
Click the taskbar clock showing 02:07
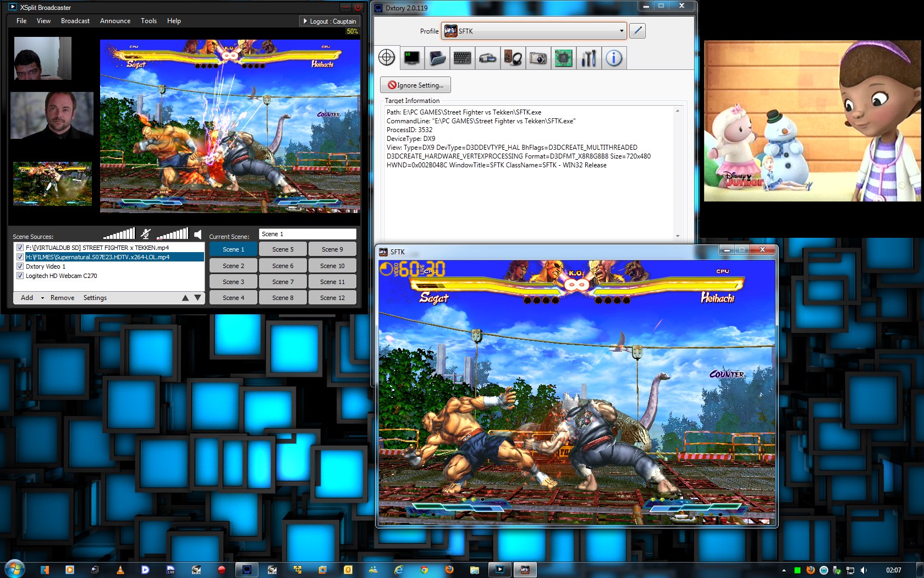click(x=894, y=570)
